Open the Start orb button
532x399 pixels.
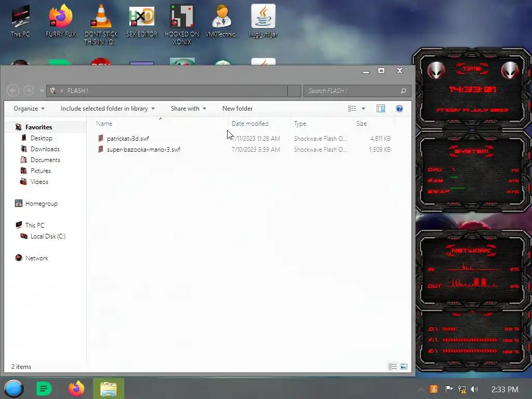[x=14, y=389]
